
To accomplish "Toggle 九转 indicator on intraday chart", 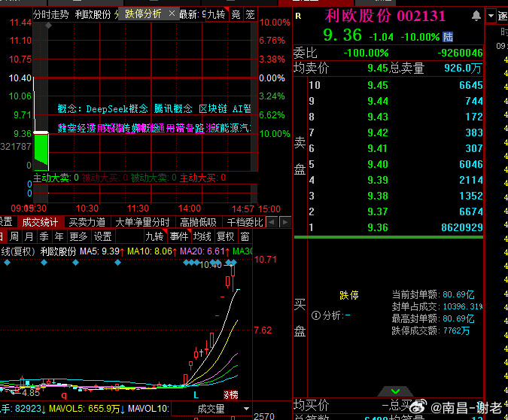I will click(x=217, y=14).
